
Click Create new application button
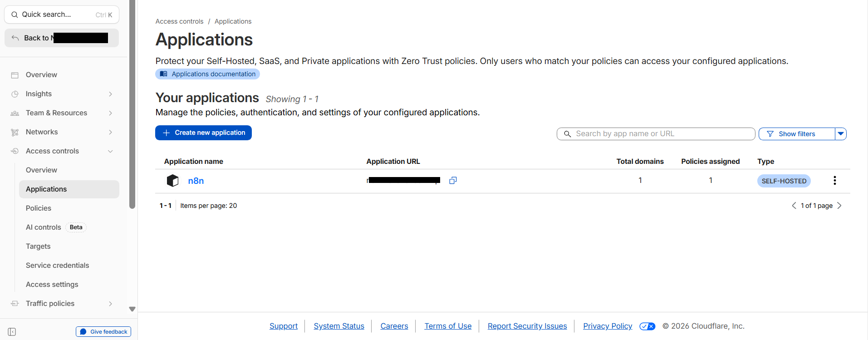(x=203, y=133)
